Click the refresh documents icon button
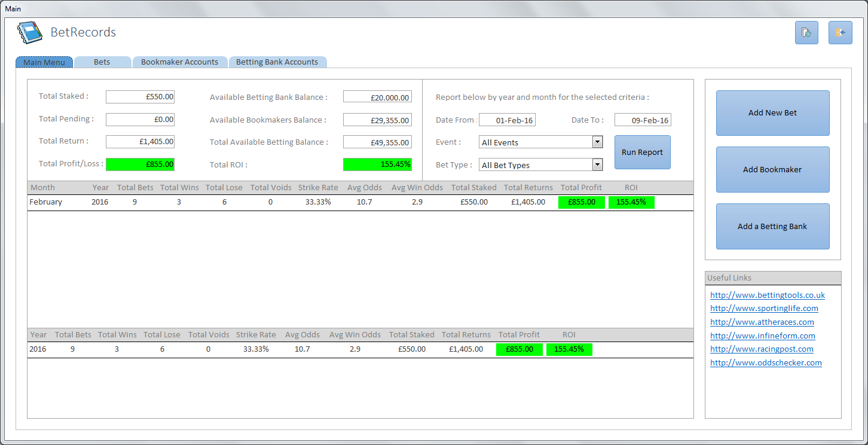 (806, 33)
